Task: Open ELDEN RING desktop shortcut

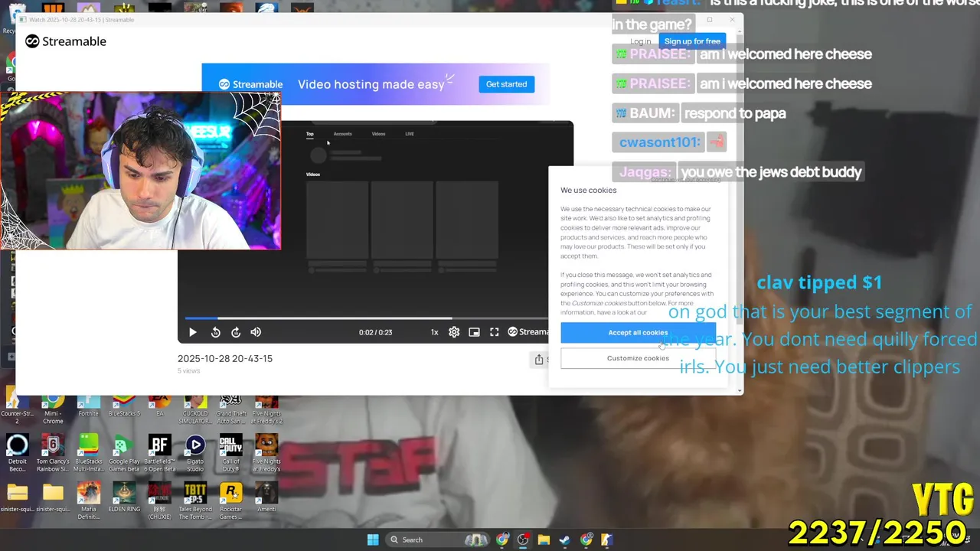Action: click(124, 497)
